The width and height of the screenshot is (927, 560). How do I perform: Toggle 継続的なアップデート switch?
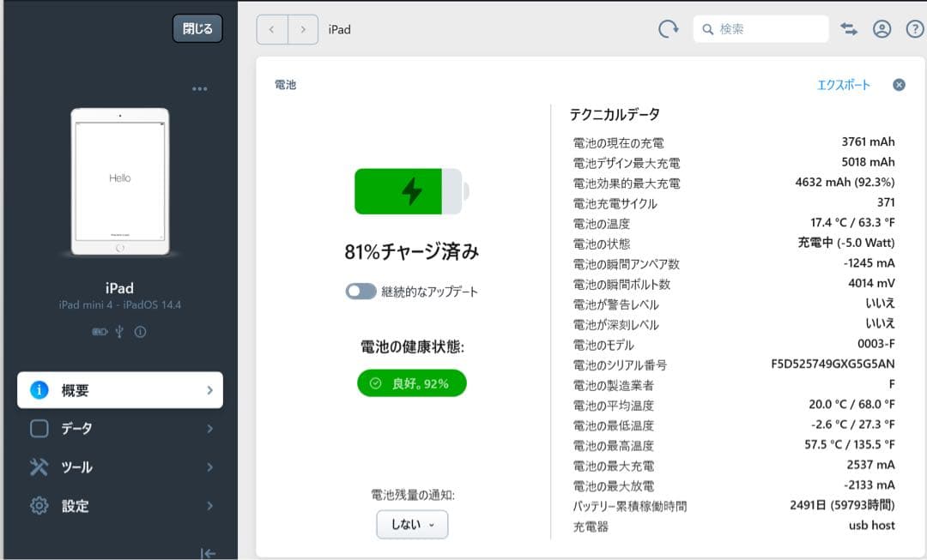(360, 292)
